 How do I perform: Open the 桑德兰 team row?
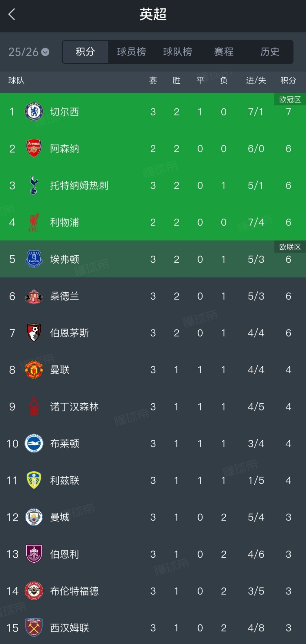click(x=153, y=296)
